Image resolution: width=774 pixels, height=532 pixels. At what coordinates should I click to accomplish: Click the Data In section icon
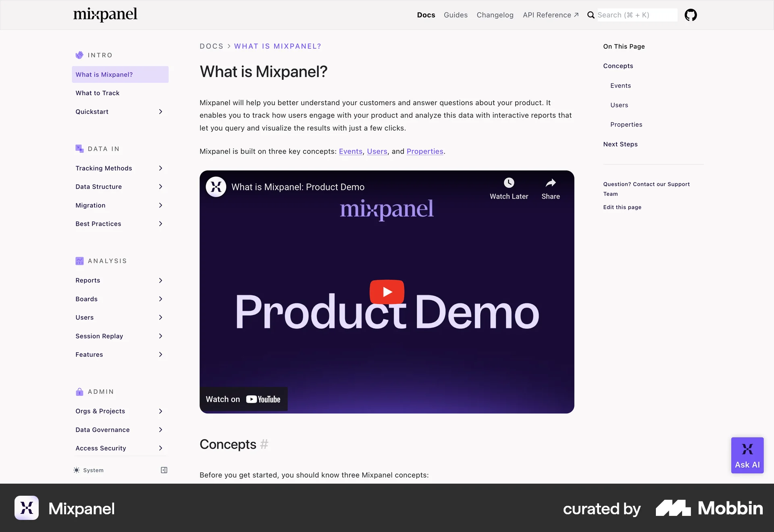[79, 148]
